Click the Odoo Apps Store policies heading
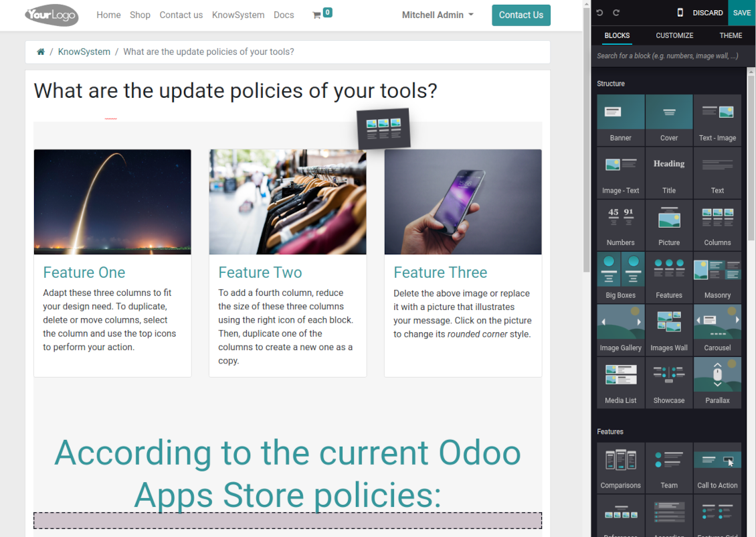 (288, 474)
